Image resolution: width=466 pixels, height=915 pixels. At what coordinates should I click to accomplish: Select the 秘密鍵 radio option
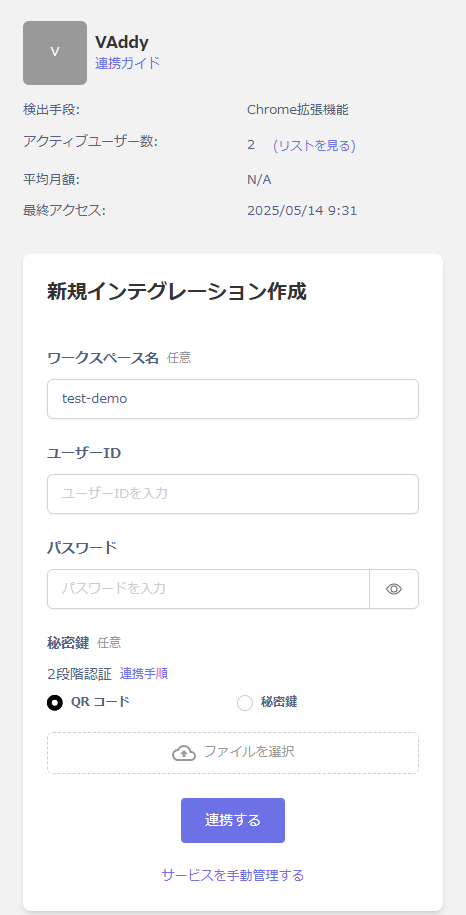click(245, 703)
